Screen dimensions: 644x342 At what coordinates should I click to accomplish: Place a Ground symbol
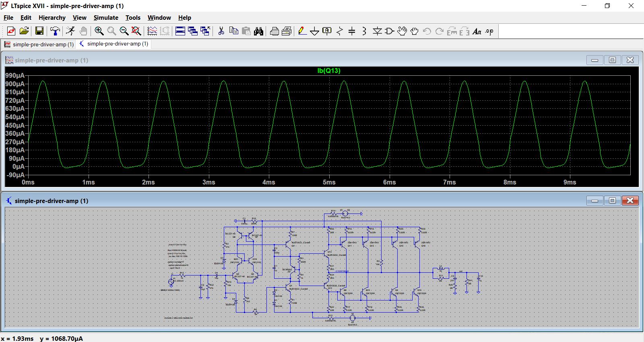[x=315, y=31]
